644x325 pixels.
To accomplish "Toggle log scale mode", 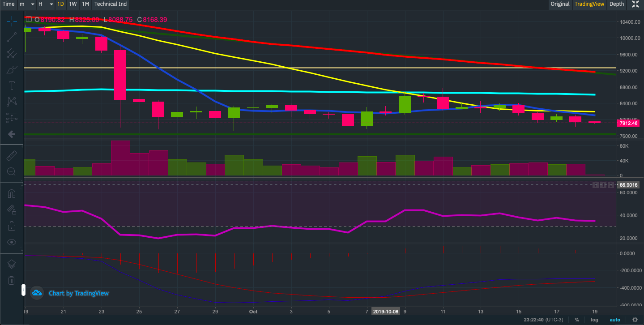I will [594, 320].
